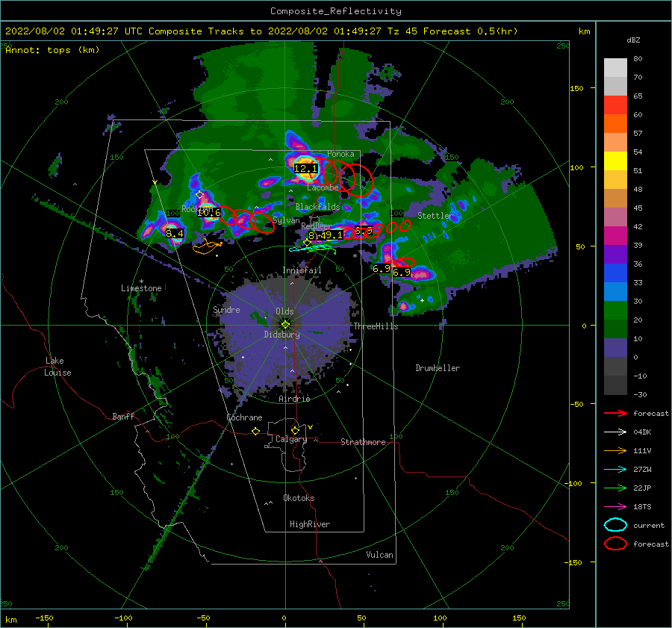Click the Vulcan town label

(379, 555)
